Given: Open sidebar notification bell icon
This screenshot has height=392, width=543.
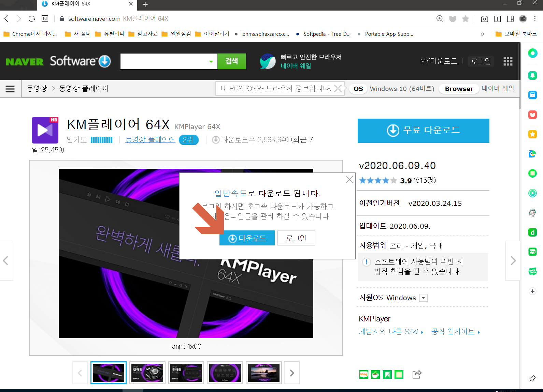Looking at the screenshot, I should 532,75.
